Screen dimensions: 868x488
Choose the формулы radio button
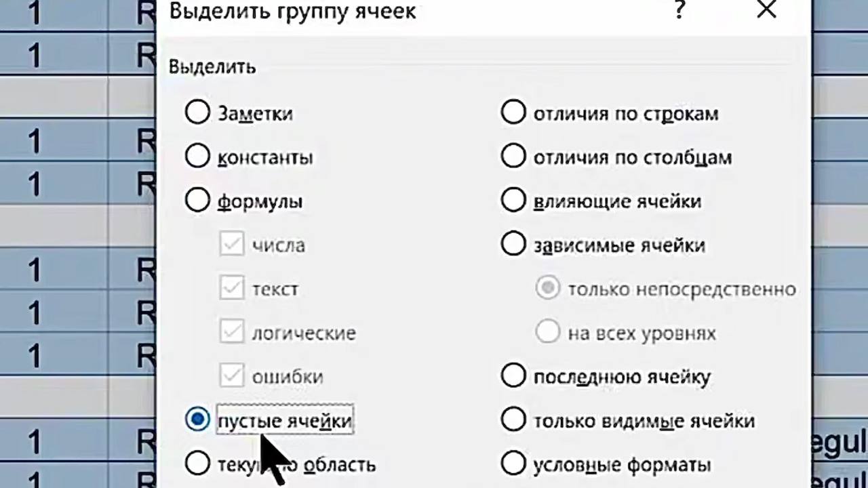197,201
